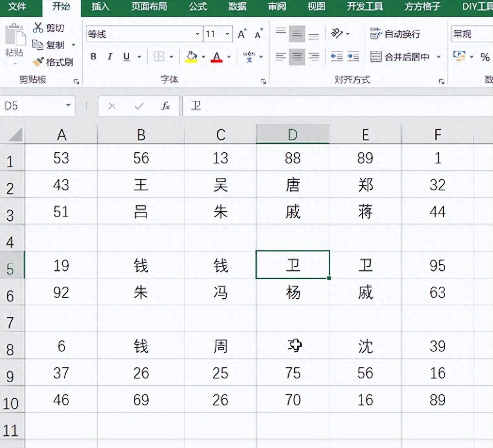
Task: Increase indent
Action: click(353, 57)
